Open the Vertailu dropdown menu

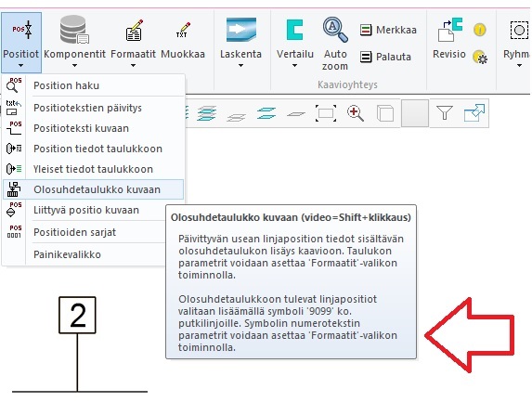click(294, 66)
